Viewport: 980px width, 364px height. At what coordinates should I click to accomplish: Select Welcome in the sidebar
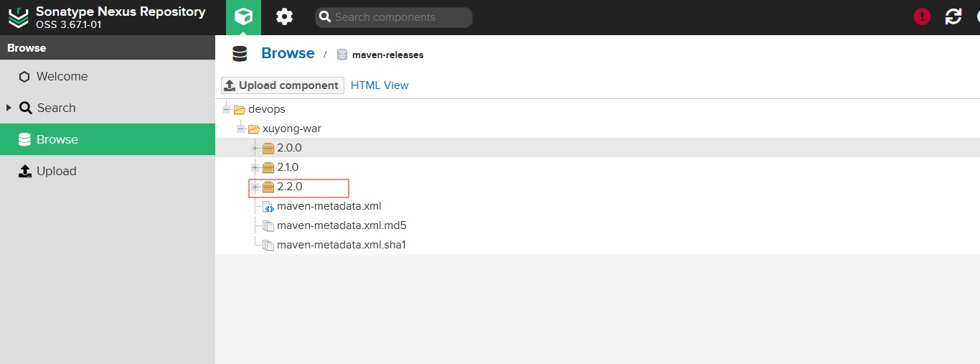(x=62, y=77)
